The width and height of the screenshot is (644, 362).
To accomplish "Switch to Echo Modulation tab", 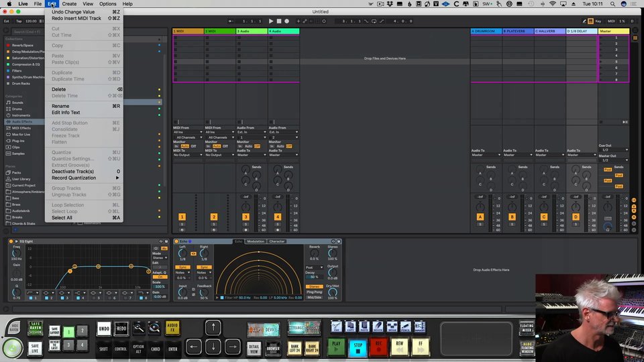I will [x=256, y=241].
